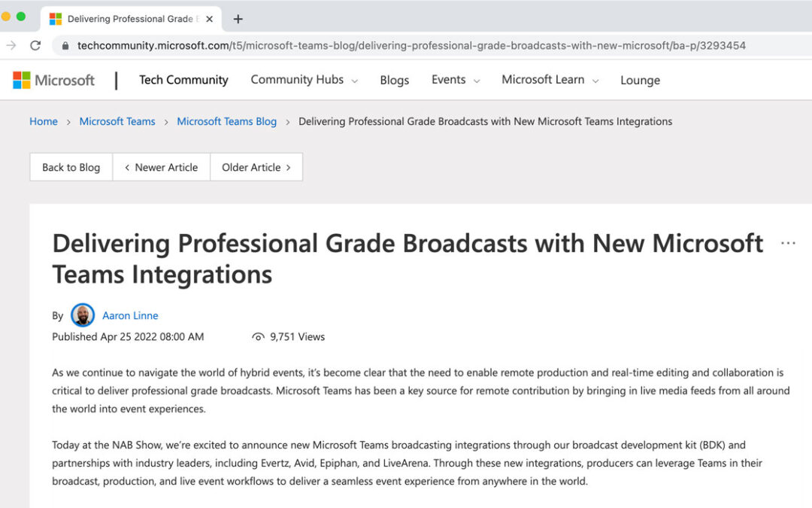This screenshot has width=812, height=508.
Task: Click the forward navigation arrow
Action: (x=11, y=46)
